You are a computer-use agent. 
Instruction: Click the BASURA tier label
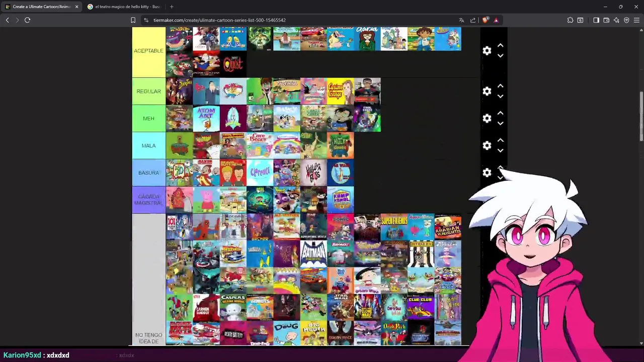tap(148, 173)
